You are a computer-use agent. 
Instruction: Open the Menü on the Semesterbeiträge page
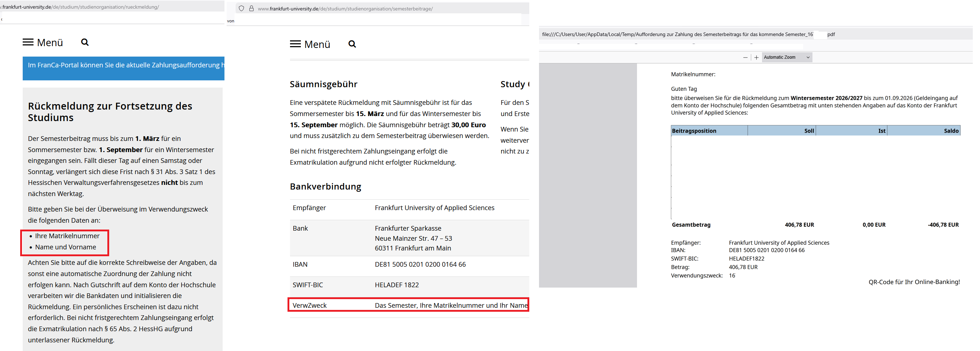coord(310,44)
